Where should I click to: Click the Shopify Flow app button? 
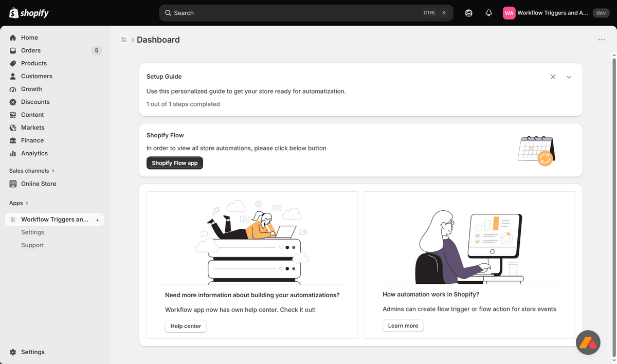[175, 163]
